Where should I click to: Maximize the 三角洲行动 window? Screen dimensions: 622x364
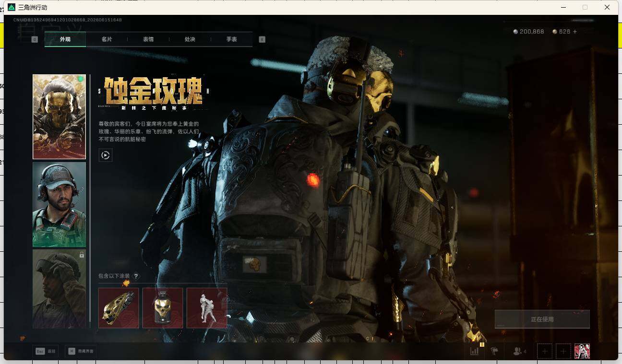[585, 7]
